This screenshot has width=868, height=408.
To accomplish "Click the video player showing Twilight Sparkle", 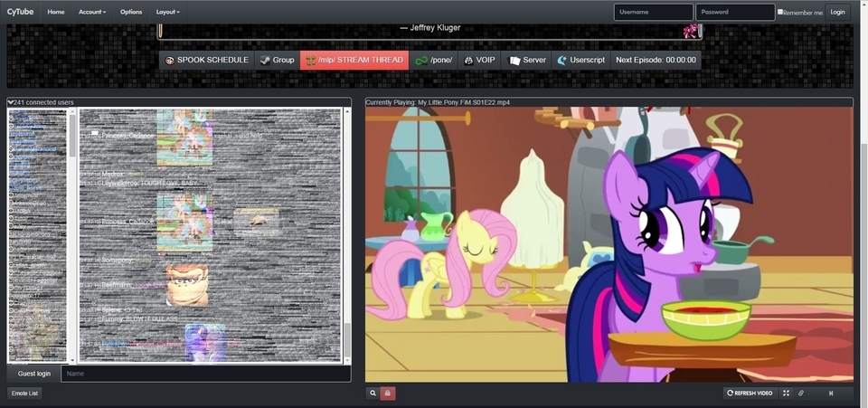I will pyautogui.click(x=609, y=244).
